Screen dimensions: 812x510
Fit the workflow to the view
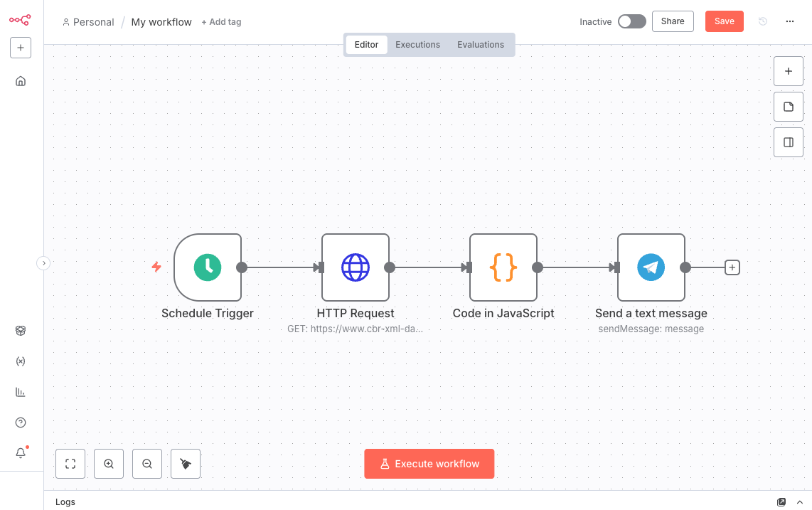[70, 463]
